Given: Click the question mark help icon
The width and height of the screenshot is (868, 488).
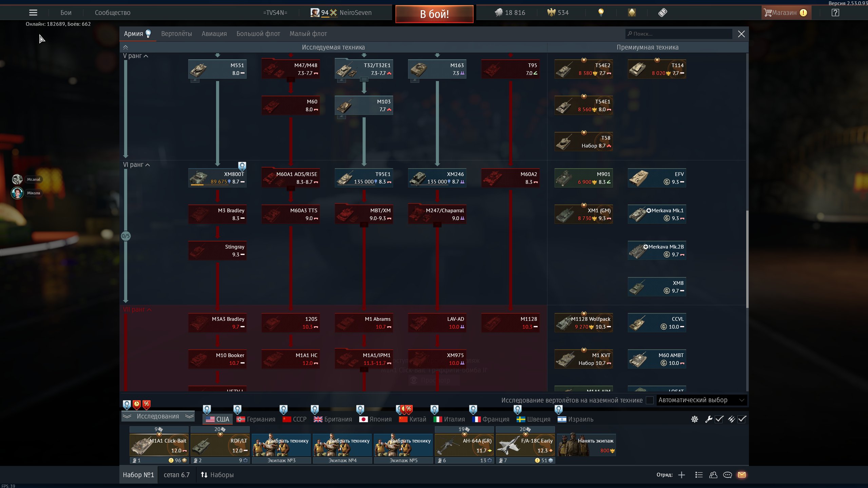Looking at the screenshot, I should tap(835, 13).
